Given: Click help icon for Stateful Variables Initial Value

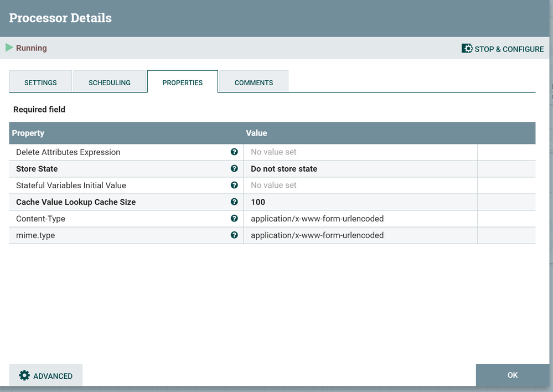Looking at the screenshot, I should pyautogui.click(x=234, y=185).
